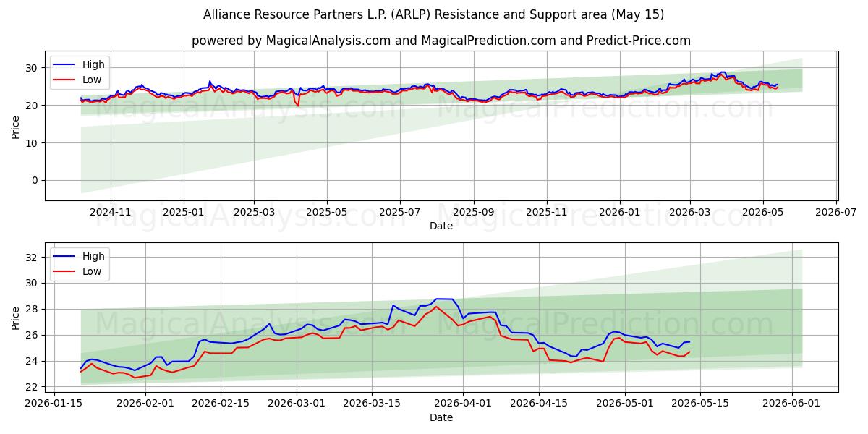Click the 2026-03-15 date tick label

pos(372,404)
